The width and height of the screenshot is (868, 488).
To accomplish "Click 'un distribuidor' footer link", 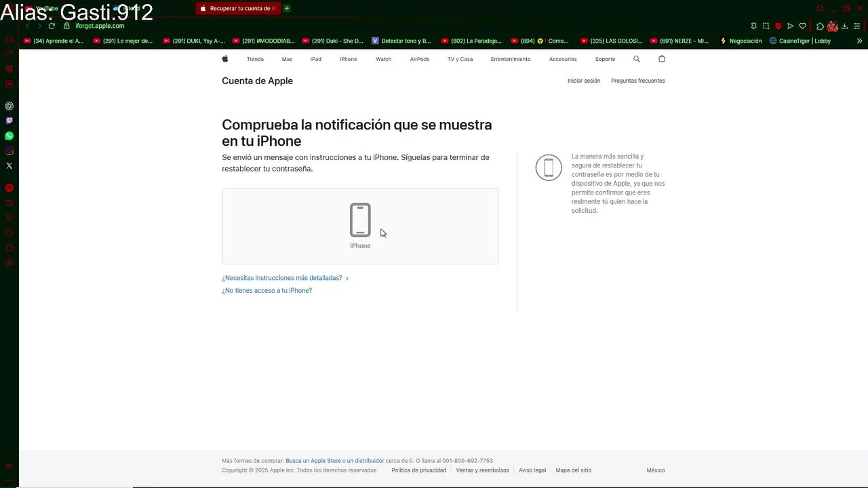I will click(366, 461).
